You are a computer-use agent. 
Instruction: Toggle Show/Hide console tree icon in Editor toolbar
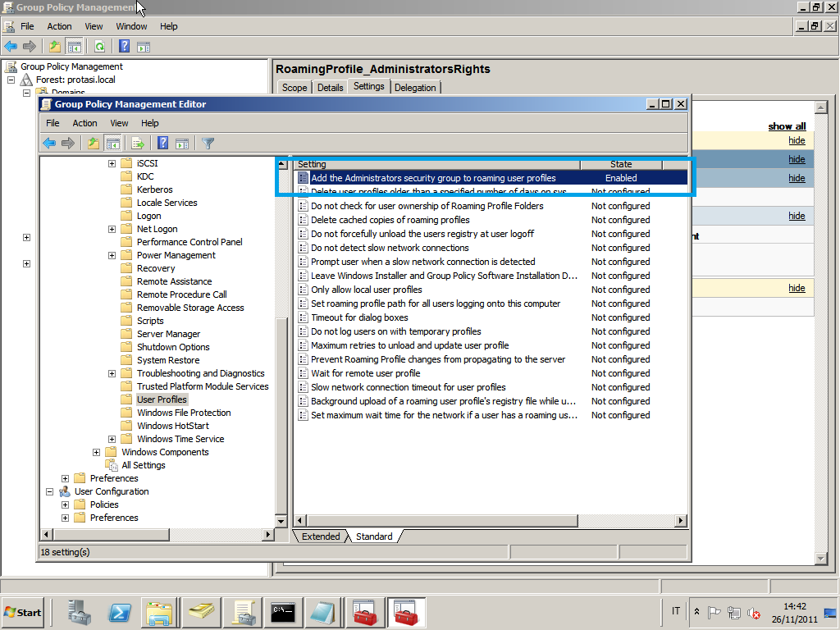pos(112,143)
